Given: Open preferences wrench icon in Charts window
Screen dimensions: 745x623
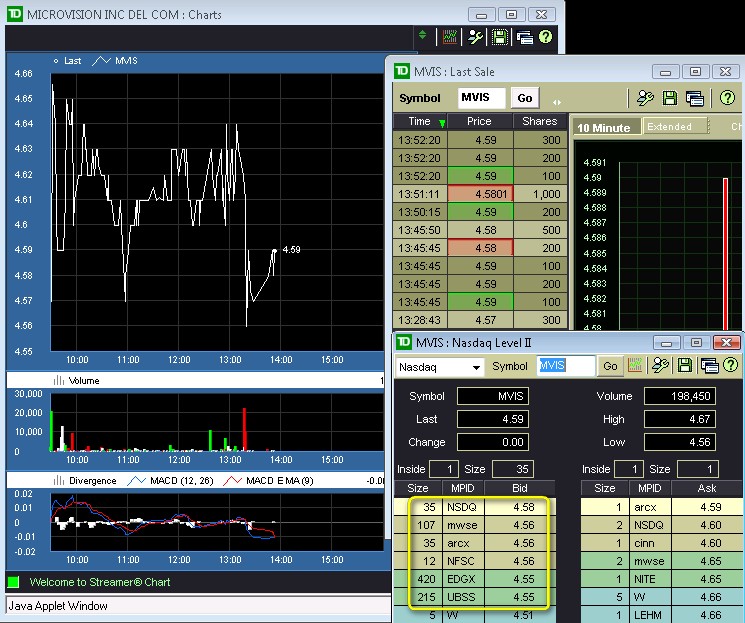Looking at the screenshot, I should [475, 37].
